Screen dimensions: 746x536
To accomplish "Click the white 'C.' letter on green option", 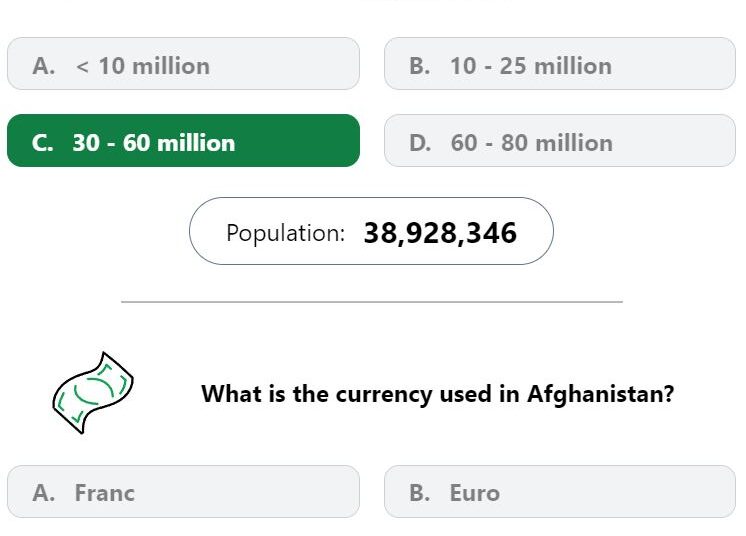I will point(43,143).
